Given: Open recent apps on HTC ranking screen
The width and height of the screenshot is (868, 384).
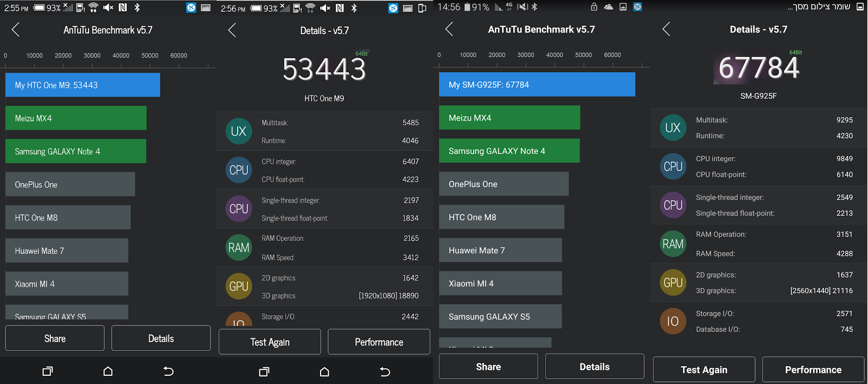Looking at the screenshot, I should [x=48, y=372].
